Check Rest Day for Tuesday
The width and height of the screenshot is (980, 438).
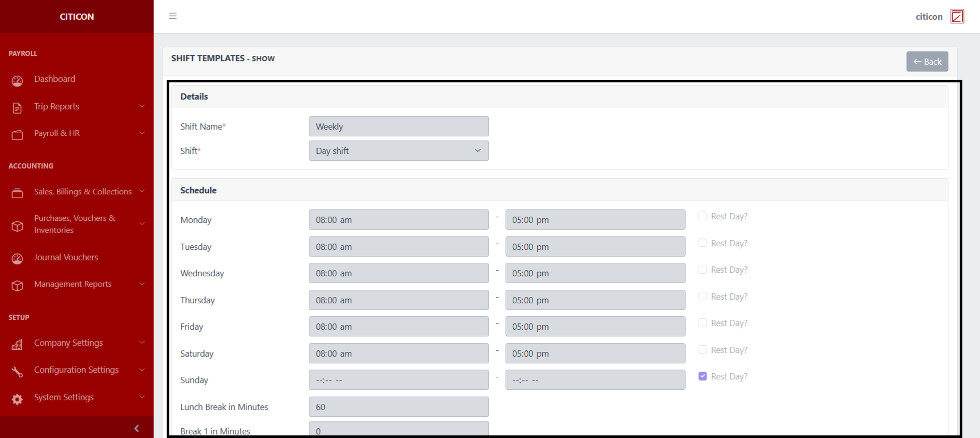[x=702, y=243]
